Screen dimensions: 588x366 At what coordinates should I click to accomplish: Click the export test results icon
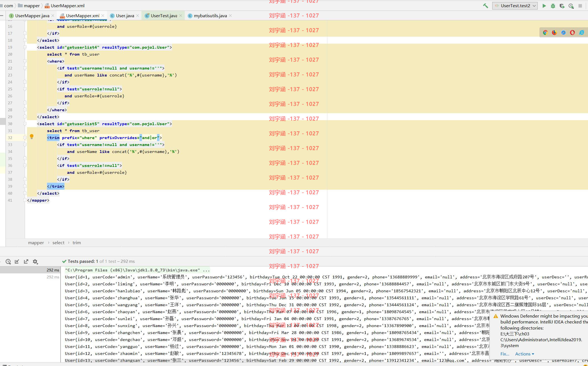point(26,261)
